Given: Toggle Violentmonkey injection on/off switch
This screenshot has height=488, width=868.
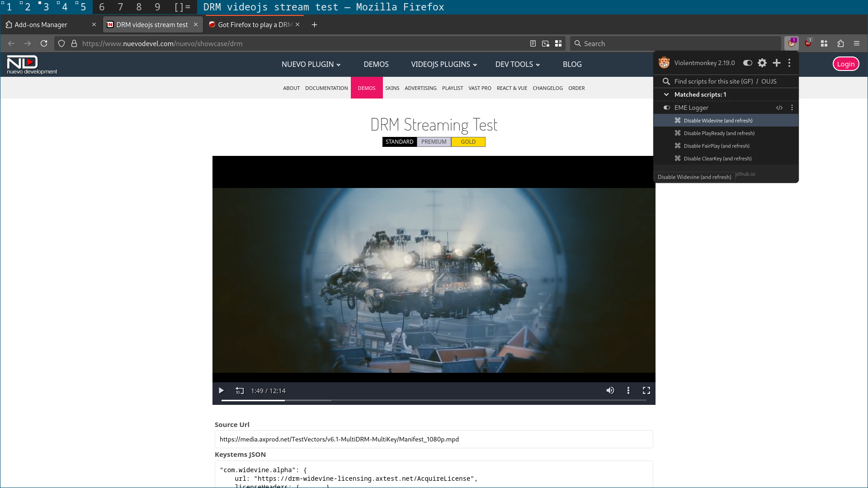Looking at the screenshot, I should (x=747, y=63).
